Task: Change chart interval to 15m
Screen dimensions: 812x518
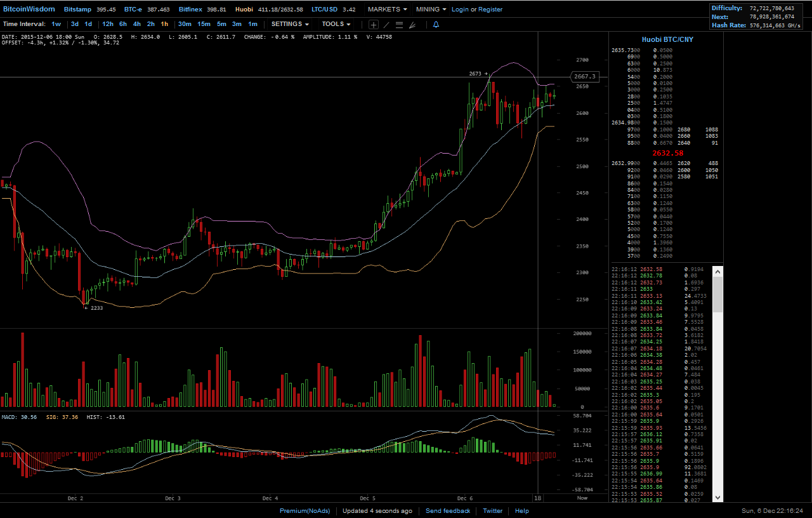Action: pyautogui.click(x=204, y=24)
